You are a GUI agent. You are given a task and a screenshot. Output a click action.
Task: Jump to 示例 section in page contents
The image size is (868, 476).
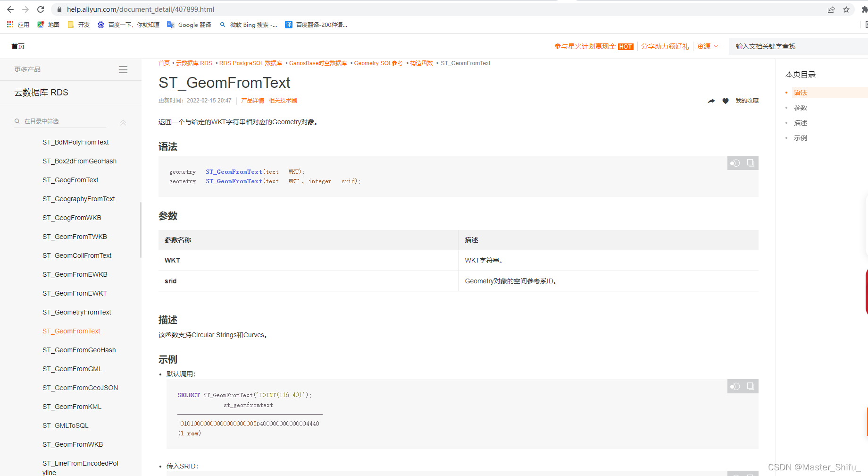pyautogui.click(x=801, y=138)
